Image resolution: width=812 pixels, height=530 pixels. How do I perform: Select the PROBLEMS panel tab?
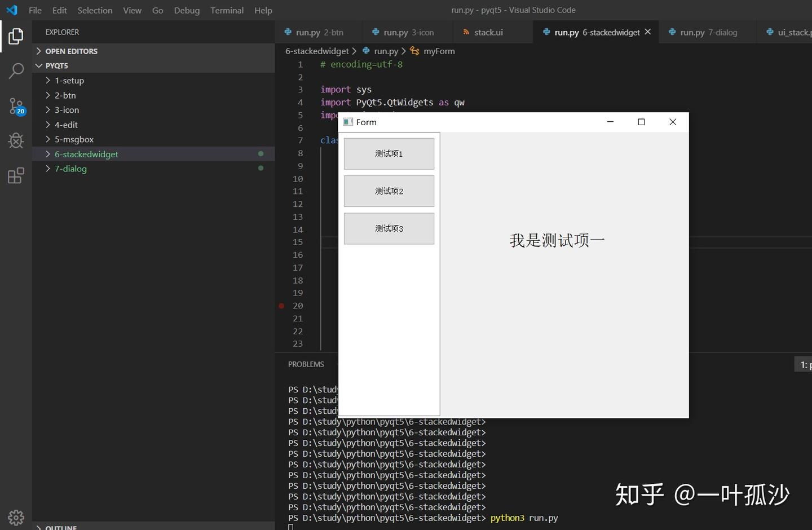pos(306,364)
